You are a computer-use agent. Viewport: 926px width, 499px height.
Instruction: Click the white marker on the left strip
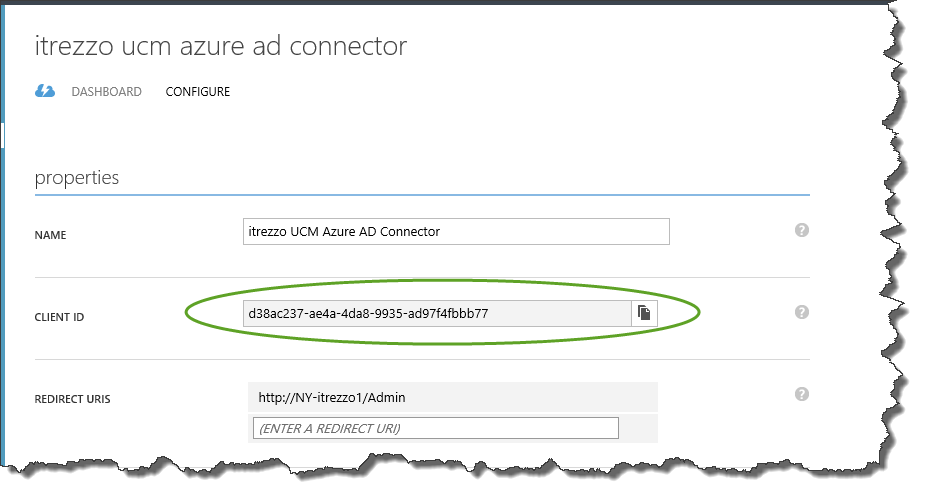[x=2, y=135]
